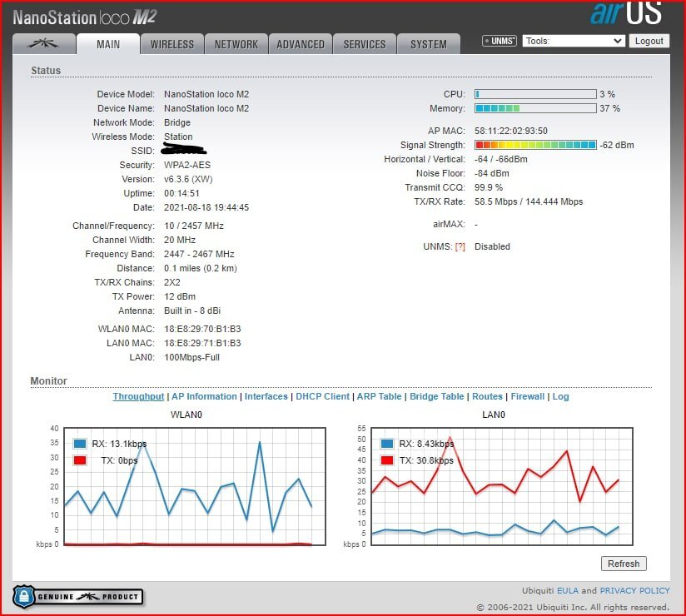Click the Network Mode value Bridge
The image size is (686, 616).
pyautogui.click(x=177, y=122)
